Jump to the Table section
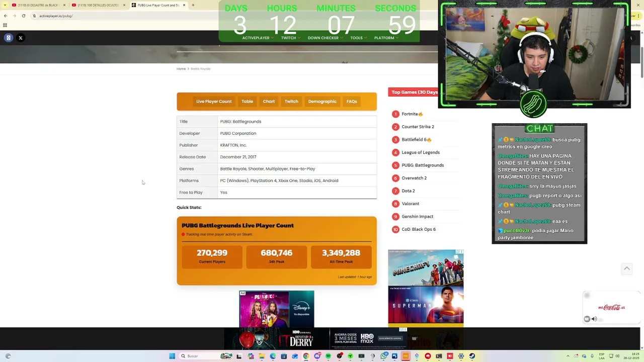 click(247, 102)
